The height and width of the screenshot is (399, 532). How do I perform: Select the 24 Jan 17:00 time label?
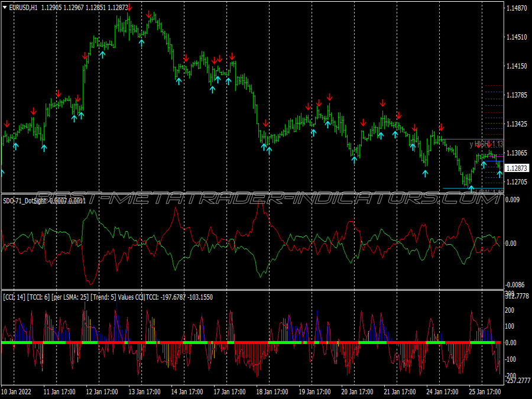pos(442,391)
